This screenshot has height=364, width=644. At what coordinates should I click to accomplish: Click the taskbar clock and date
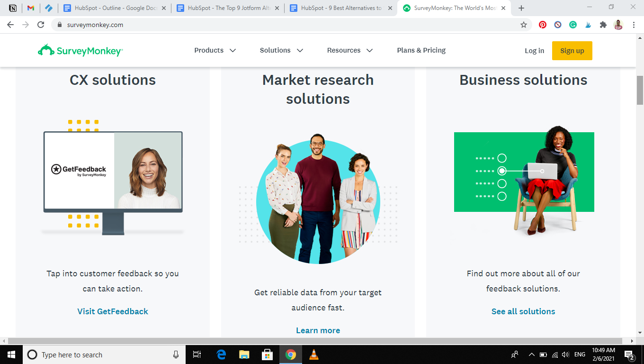[x=603, y=355]
